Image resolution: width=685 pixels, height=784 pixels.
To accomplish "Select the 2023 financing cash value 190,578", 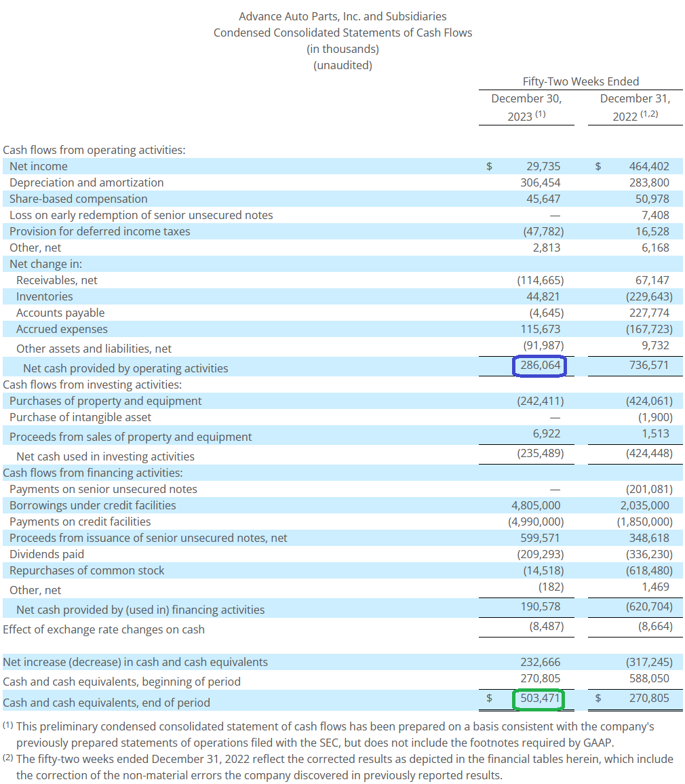I will [540, 607].
